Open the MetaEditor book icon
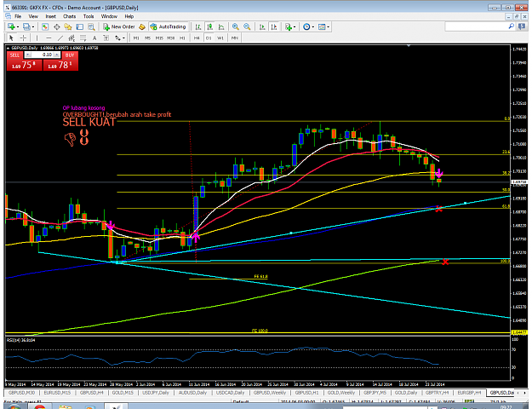The height and width of the screenshot is (409, 532). pyautogui.click(x=142, y=26)
